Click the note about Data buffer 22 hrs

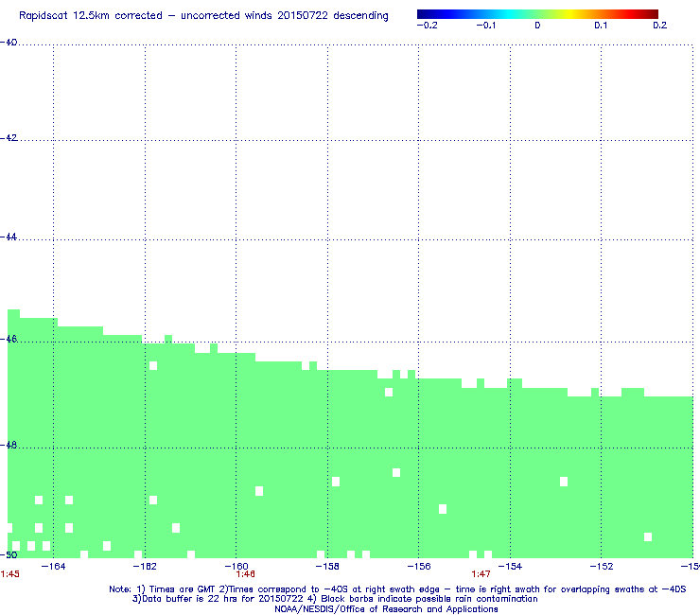point(335,599)
